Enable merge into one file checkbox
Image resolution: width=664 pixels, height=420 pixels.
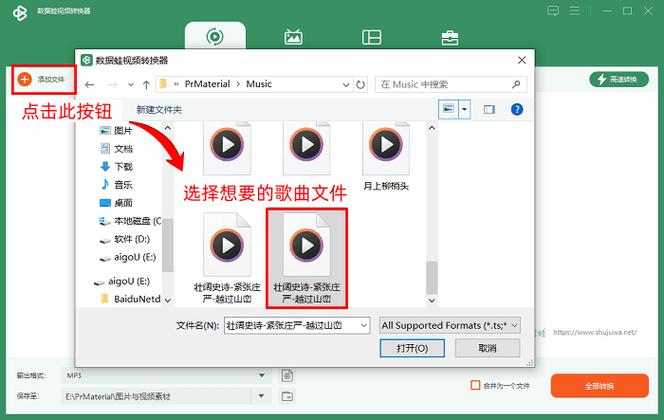(x=476, y=385)
